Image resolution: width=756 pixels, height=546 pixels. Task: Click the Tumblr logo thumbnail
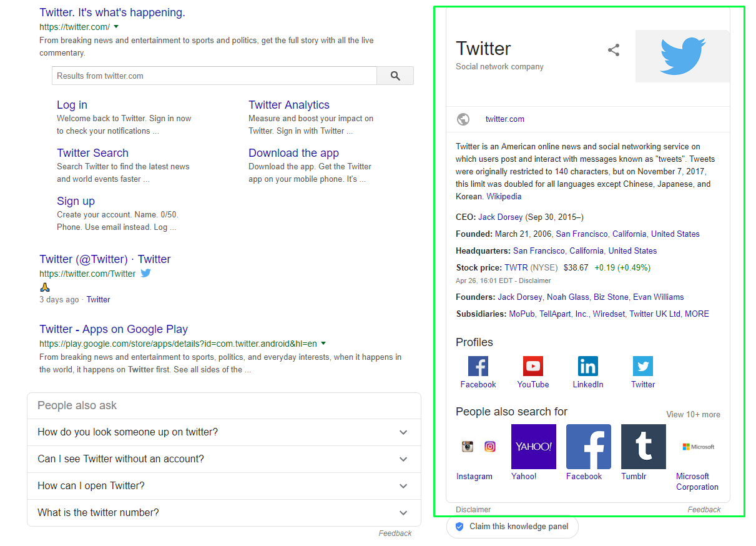coord(644,447)
